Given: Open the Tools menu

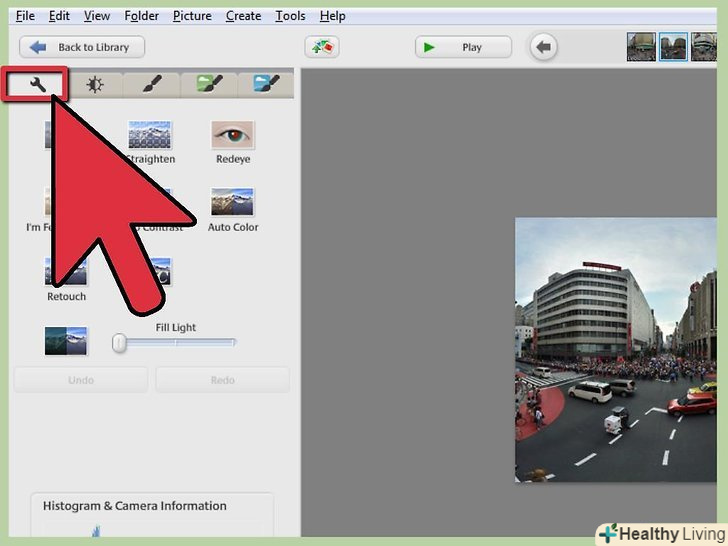Looking at the screenshot, I should (x=290, y=16).
